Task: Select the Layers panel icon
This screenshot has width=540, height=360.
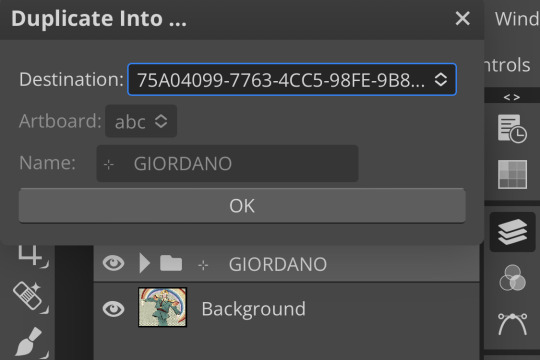Action: click(512, 232)
